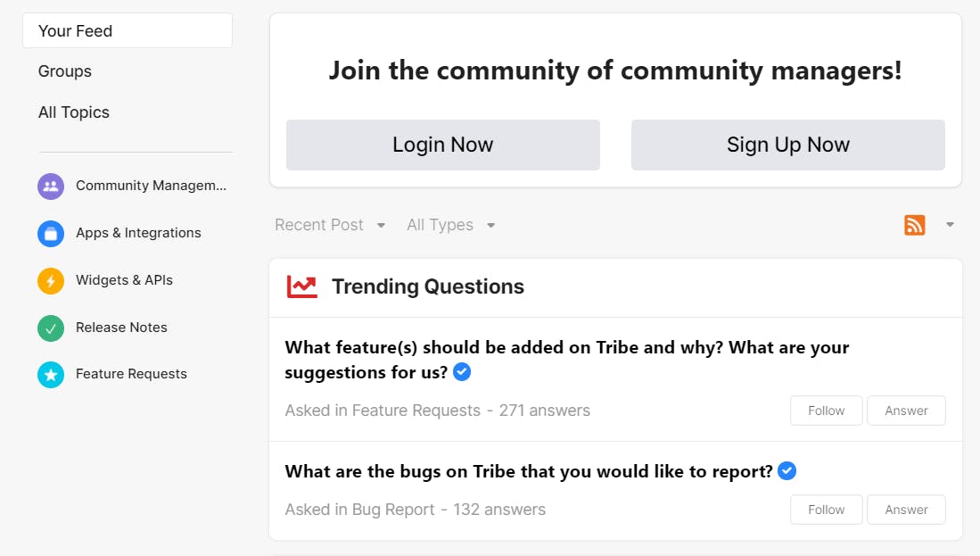Open All Topics in the sidebar
This screenshot has height=556, width=980.
click(74, 112)
